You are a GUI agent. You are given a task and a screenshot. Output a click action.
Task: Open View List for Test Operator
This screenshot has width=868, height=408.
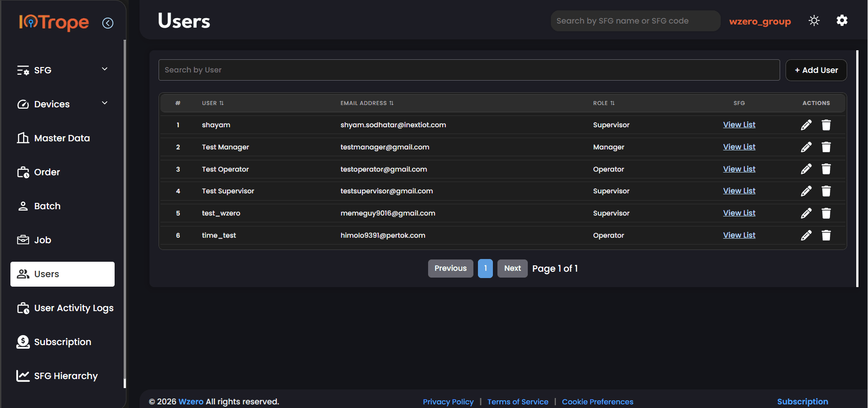point(739,169)
